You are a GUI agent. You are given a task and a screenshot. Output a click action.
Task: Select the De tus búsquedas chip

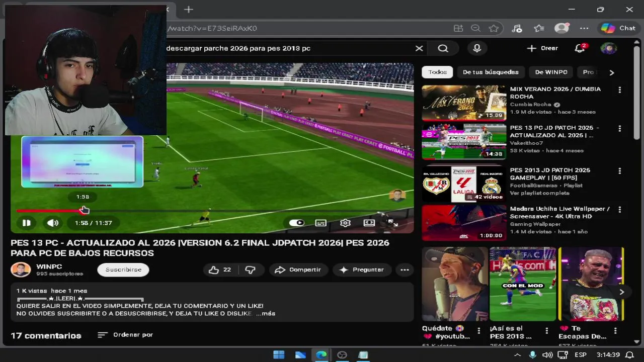click(x=491, y=72)
